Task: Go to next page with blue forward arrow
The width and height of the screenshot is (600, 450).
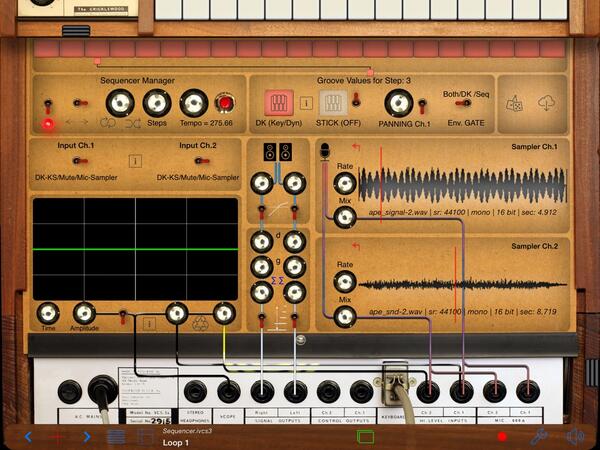Action: coord(87,437)
